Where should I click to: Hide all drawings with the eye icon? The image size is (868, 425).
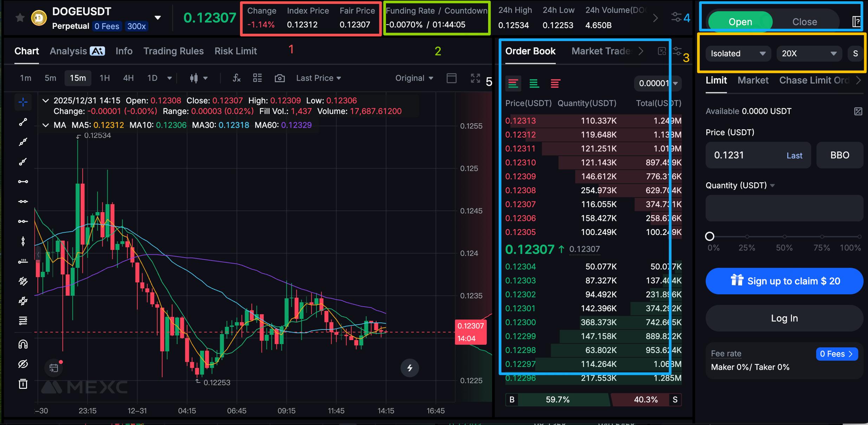[x=23, y=364]
